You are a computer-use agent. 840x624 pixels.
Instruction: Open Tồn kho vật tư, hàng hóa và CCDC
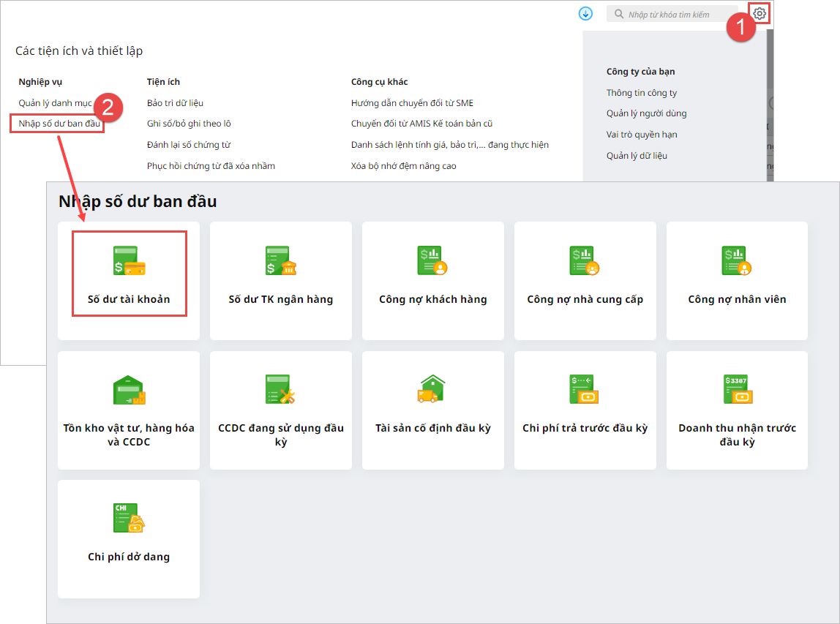pyautogui.click(x=129, y=410)
